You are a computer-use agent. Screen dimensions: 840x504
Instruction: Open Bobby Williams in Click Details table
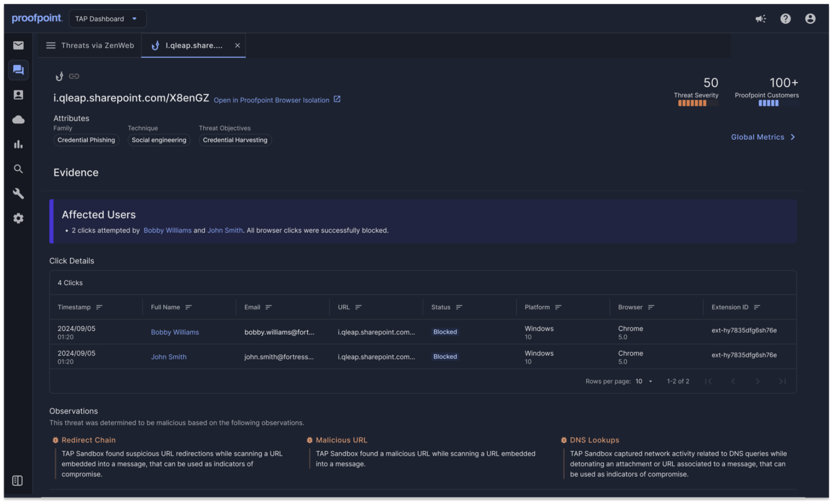(175, 333)
